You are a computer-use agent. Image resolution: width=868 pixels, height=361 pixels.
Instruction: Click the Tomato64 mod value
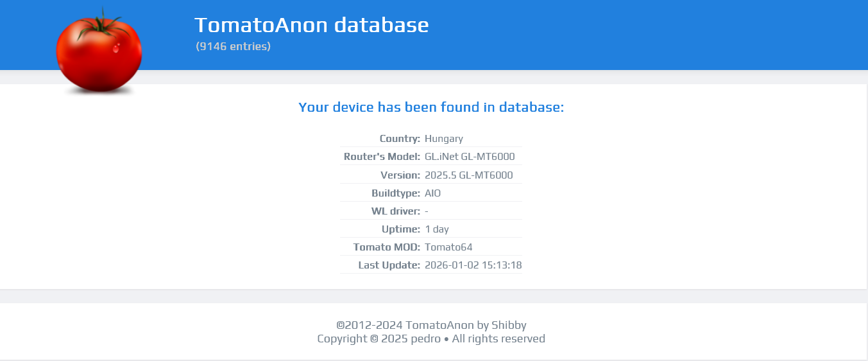(x=448, y=247)
